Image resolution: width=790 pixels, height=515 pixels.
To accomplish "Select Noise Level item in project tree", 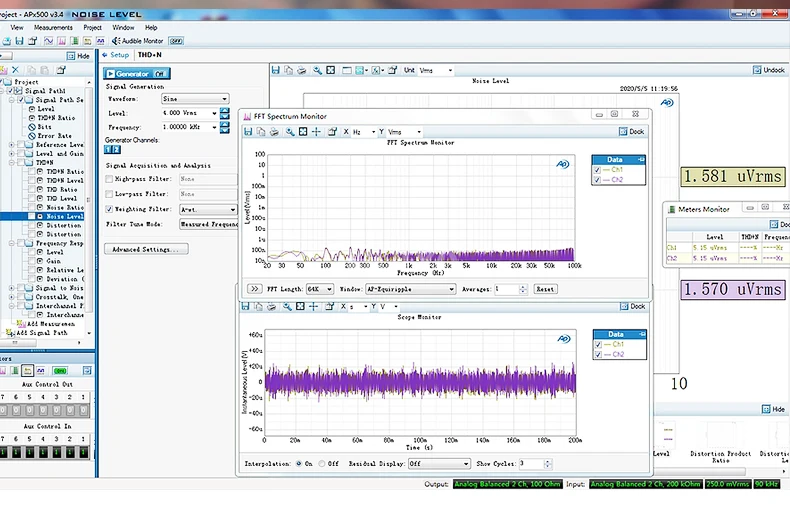I will tap(64, 216).
